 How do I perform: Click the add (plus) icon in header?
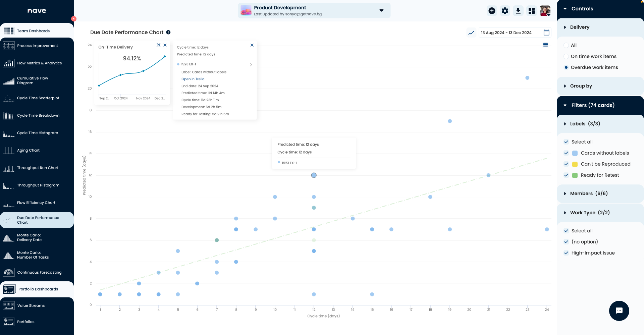[x=492, y=11]
